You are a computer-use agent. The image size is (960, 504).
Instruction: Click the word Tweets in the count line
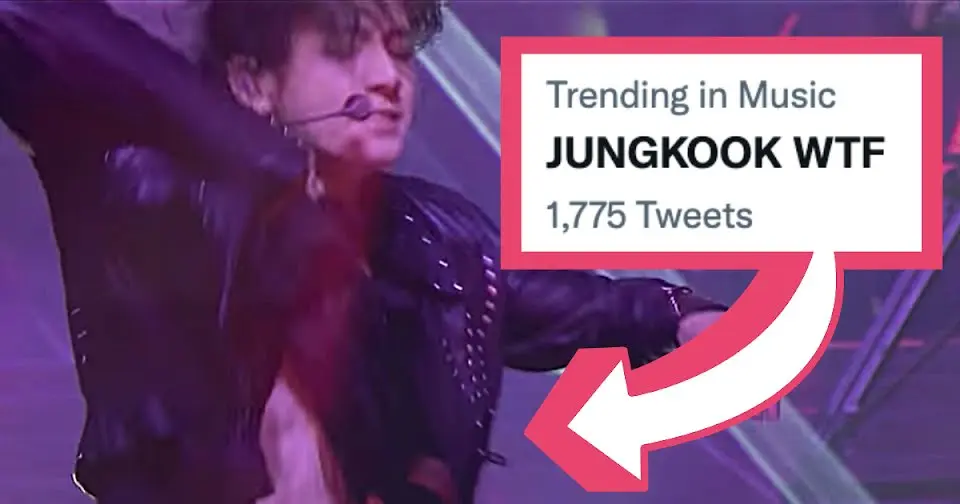coord(694,216)
